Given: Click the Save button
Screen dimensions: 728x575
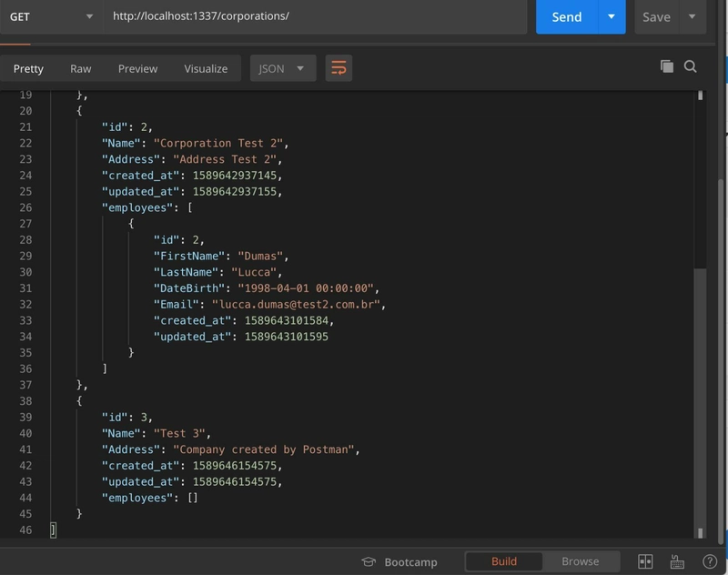Looking at the screenshot, I should coord(656,16).
